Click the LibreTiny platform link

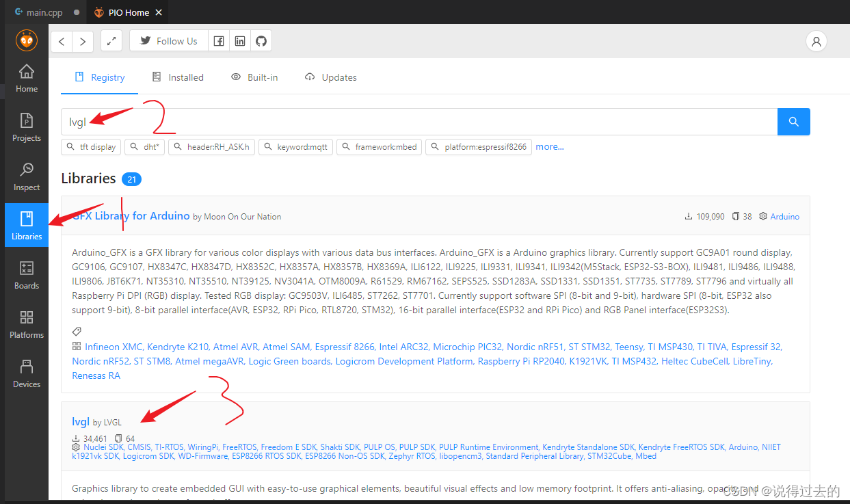point(752,361)
